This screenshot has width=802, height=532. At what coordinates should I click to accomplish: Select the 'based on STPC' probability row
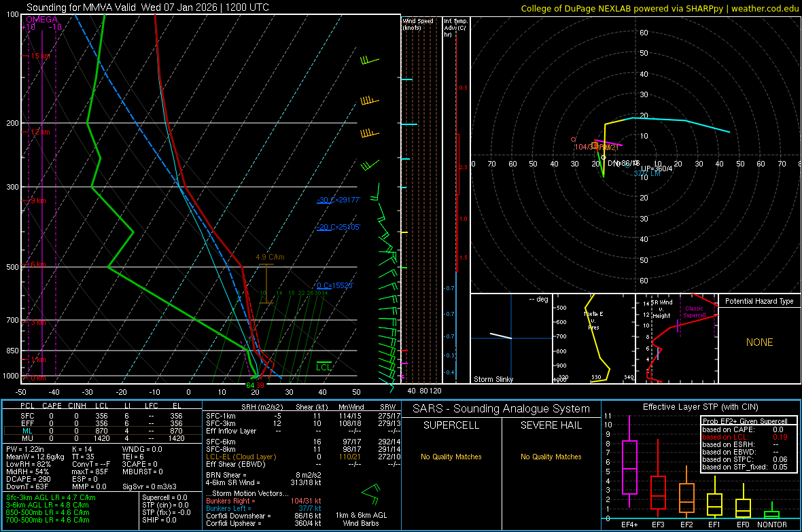[745, 459]
